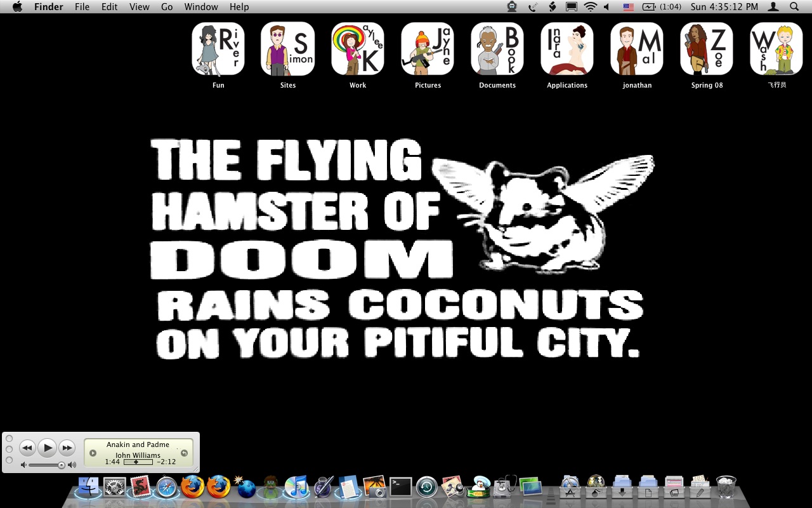Click small play arrow in iTunes display
Image resolution: width=812 pixels, height=508 pixels.
(93, 453)
